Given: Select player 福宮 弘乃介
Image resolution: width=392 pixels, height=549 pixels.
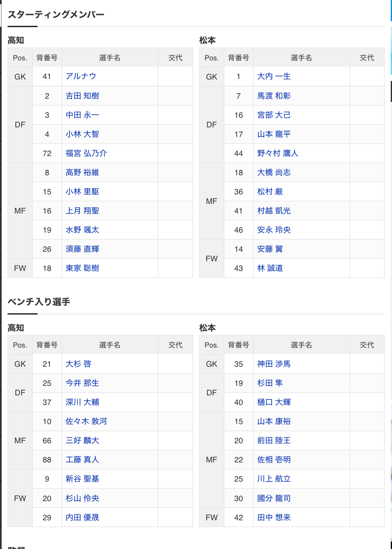Looking at the screenshot, I should click(x=86, y=153).
